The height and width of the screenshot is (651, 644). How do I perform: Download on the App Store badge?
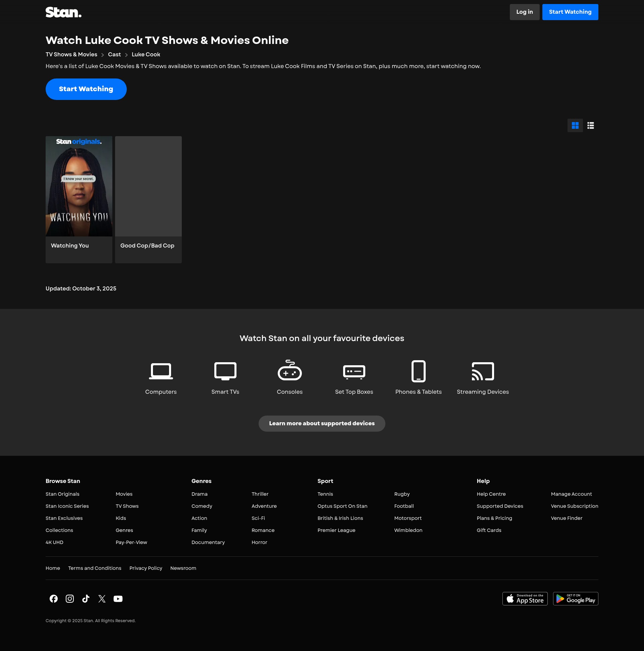click(525, 598)
